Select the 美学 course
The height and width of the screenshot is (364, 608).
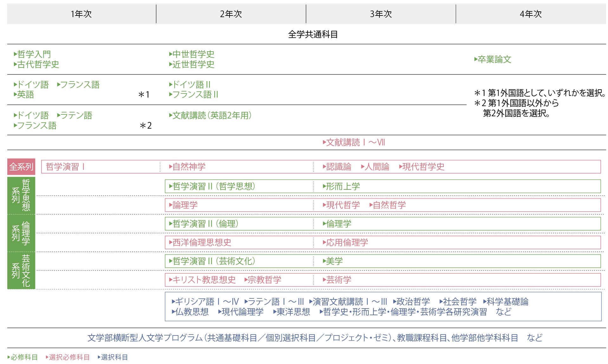pos(333,261)
